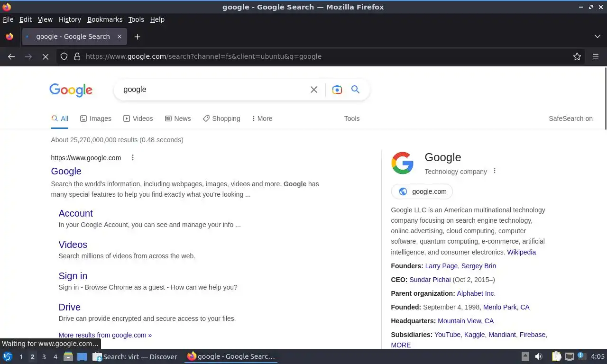View site security padlock info
The image size is (607, 364).
(77, 56)
